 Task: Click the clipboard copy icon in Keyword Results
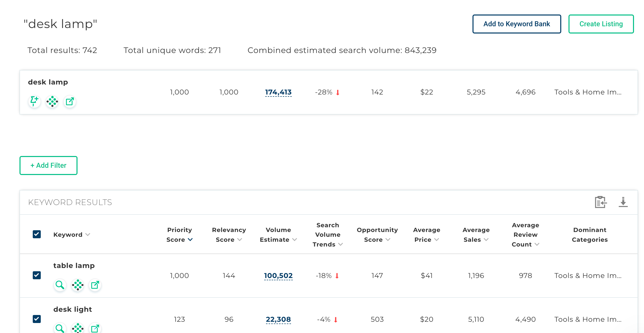[600, 202]
